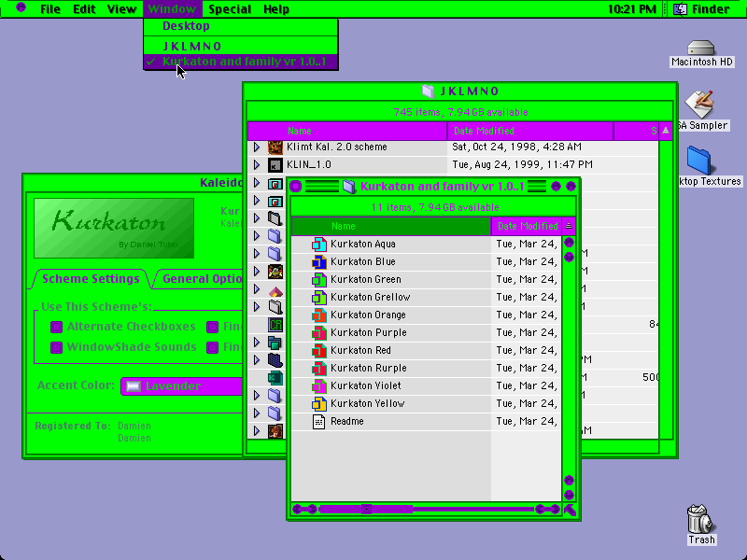The width and height of the screenshot is (747, 560).
Task: Select the Kurkaton Green scheme file icon
Action: pyautogui.click(x=319, y=279)
